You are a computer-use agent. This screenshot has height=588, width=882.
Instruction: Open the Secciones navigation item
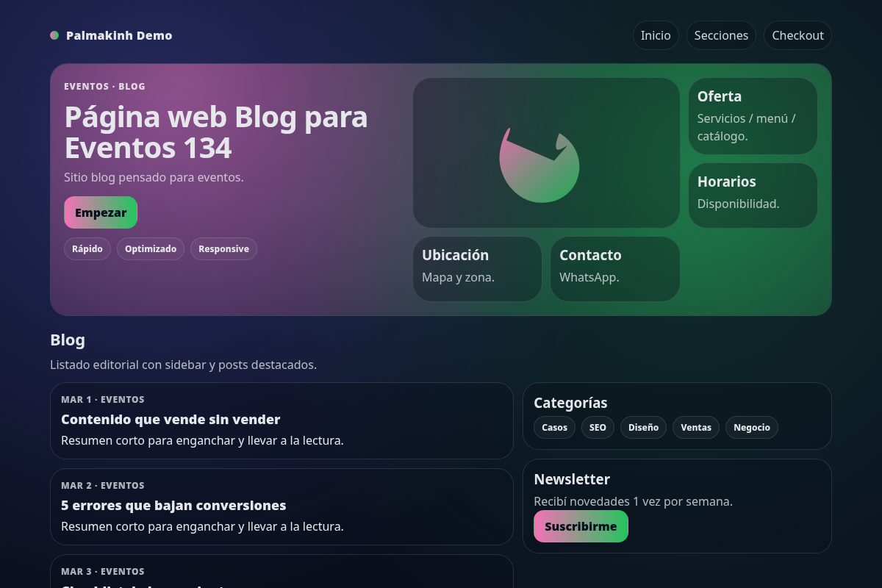point(721,35)
